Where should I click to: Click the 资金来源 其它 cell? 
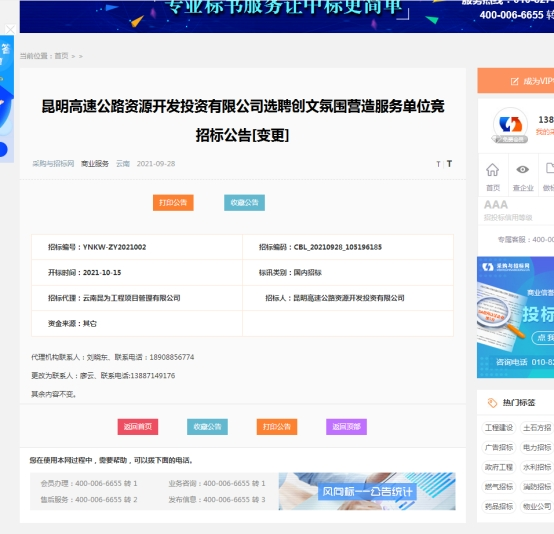pyautogui.click(x=137, y=323)
